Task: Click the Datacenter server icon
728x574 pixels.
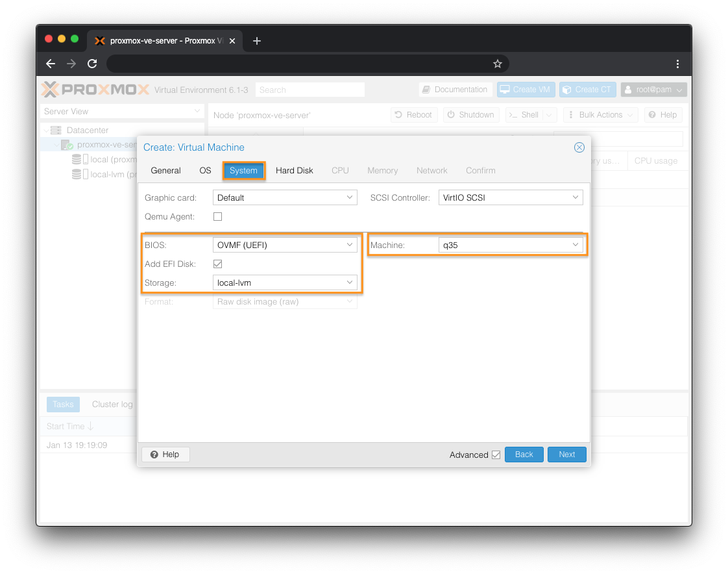Action: click(x=56, y=130)
